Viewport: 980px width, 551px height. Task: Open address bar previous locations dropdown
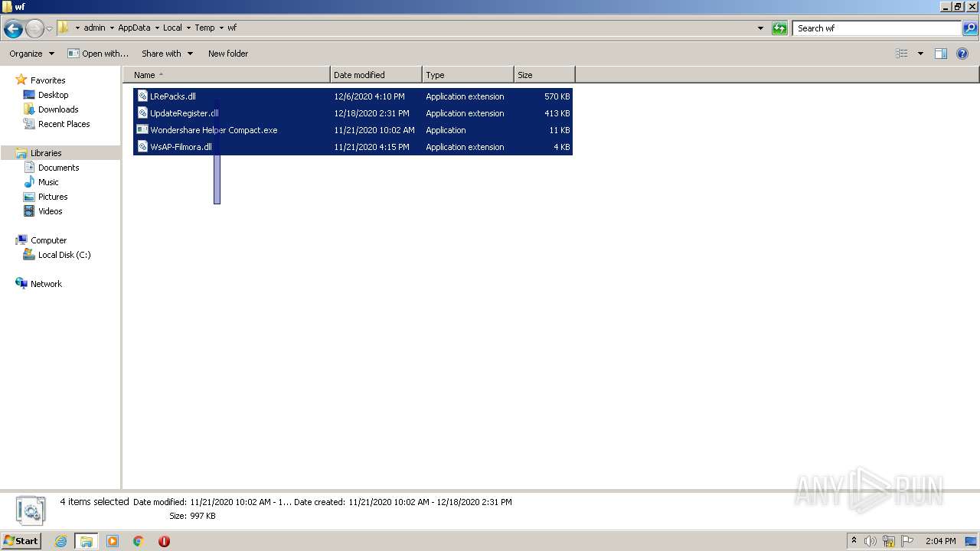click(760, 28)
